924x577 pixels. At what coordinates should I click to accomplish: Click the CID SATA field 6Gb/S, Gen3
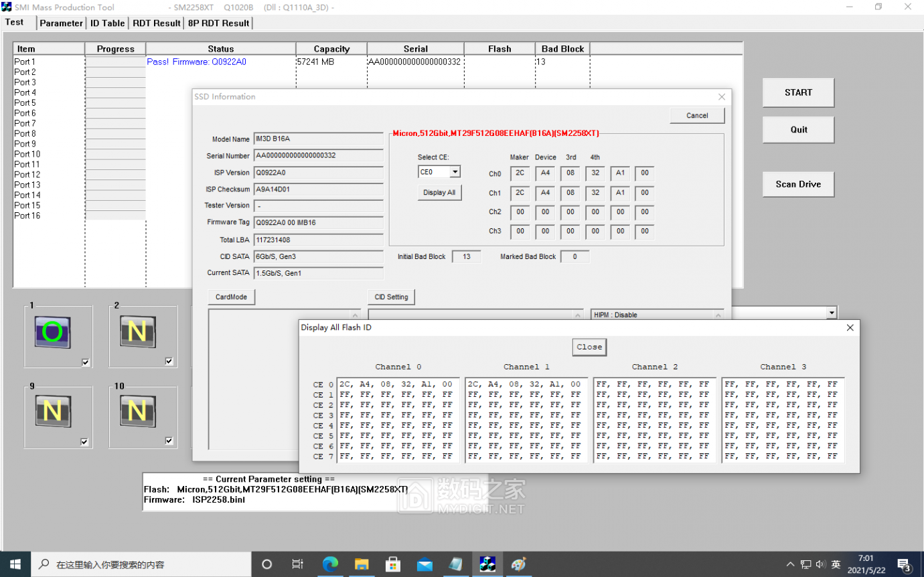click(319, 256)
